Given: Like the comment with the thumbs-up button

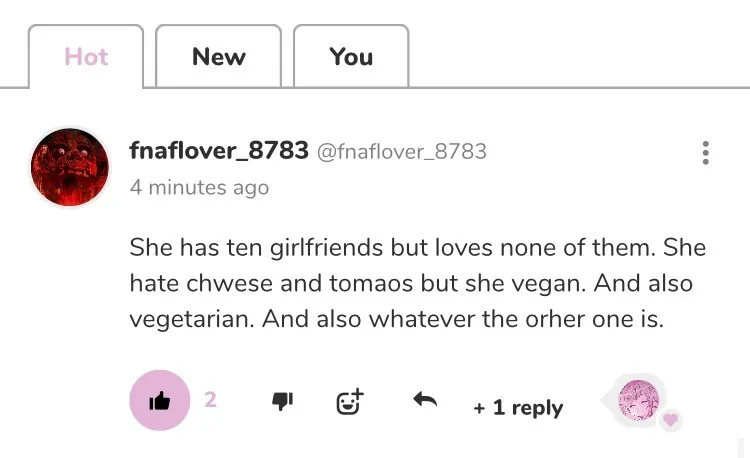Looking at the screenshot, I should pyautogui.click(x=159, y=400).
